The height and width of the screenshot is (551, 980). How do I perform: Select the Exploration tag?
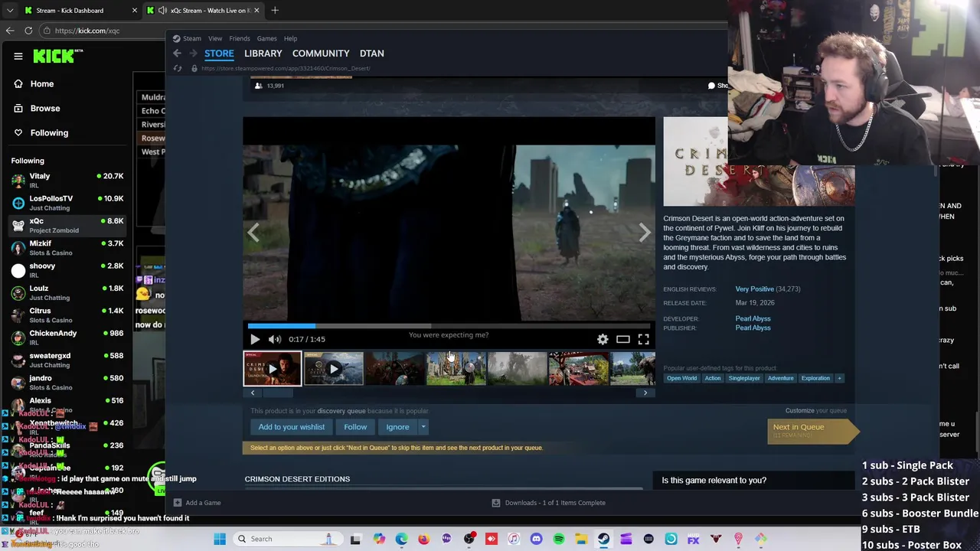815,378
